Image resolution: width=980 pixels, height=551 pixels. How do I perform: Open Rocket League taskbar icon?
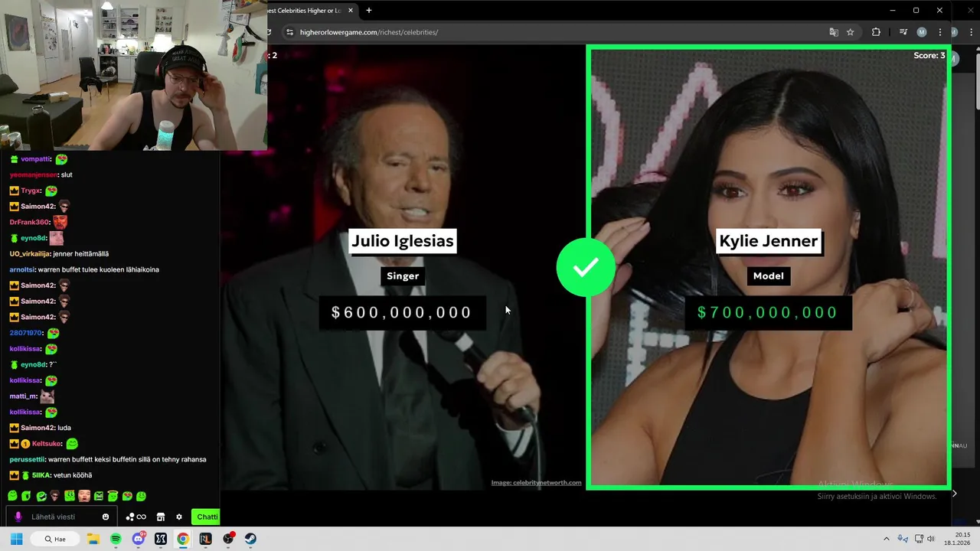point(205,539)
